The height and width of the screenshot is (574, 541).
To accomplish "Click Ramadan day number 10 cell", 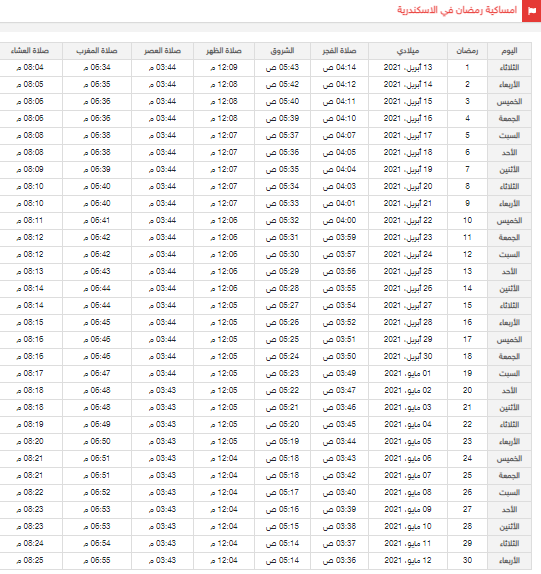I will (467, 220).
